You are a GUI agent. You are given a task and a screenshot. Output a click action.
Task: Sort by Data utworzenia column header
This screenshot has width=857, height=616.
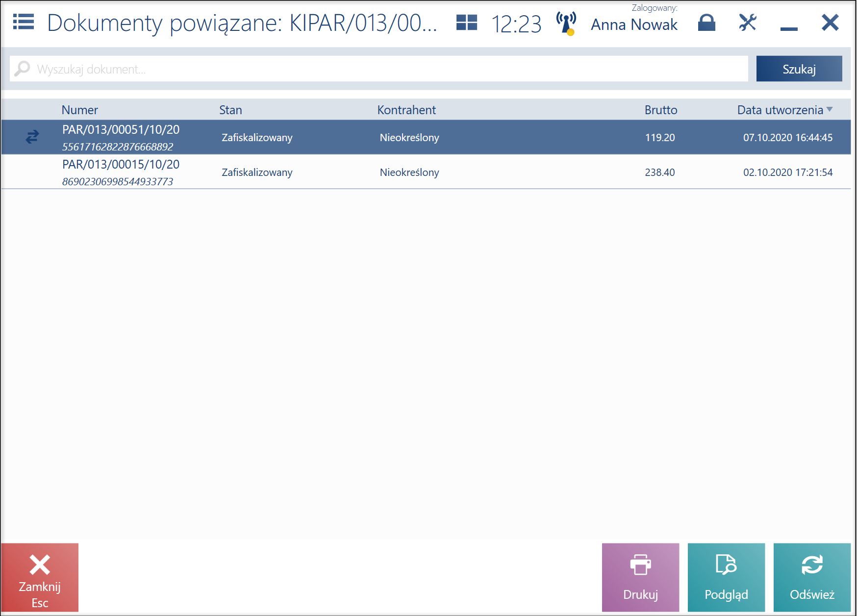pyautogui.click(x=780, y=110)
